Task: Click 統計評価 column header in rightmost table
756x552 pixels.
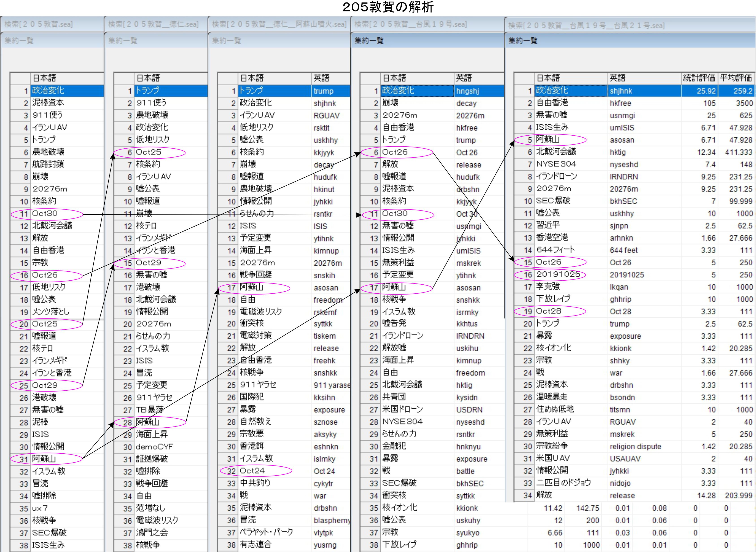Action: pos(699,78)
